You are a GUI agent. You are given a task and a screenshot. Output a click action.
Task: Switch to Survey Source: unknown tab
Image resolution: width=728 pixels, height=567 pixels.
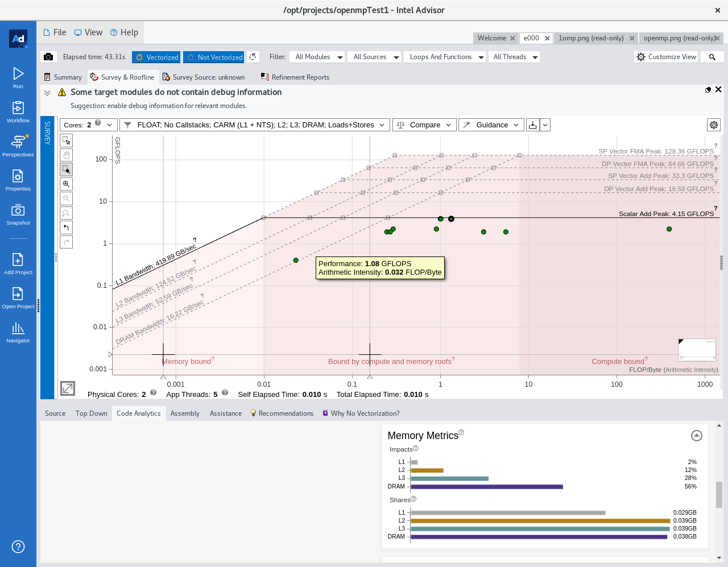[204, 77]
